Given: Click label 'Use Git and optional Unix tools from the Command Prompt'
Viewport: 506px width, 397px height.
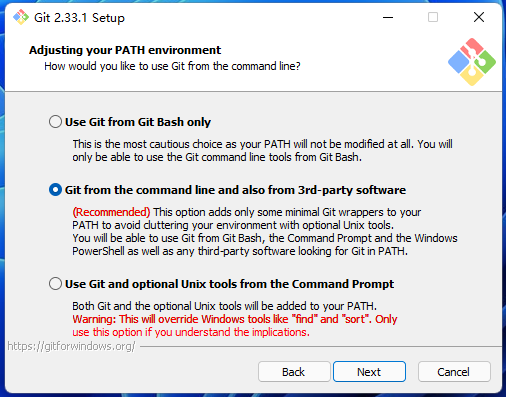Looking at the screenshot, I should click(229, 284).
